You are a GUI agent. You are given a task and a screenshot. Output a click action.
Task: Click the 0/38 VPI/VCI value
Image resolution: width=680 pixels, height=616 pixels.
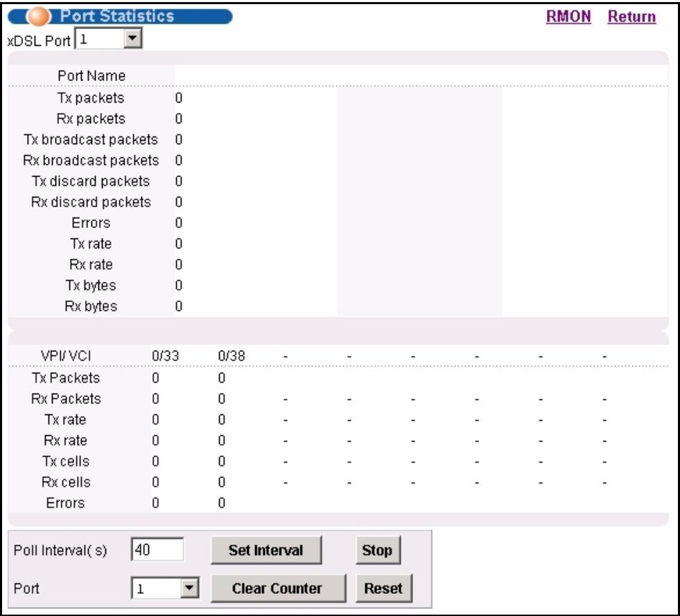(231, 356)
